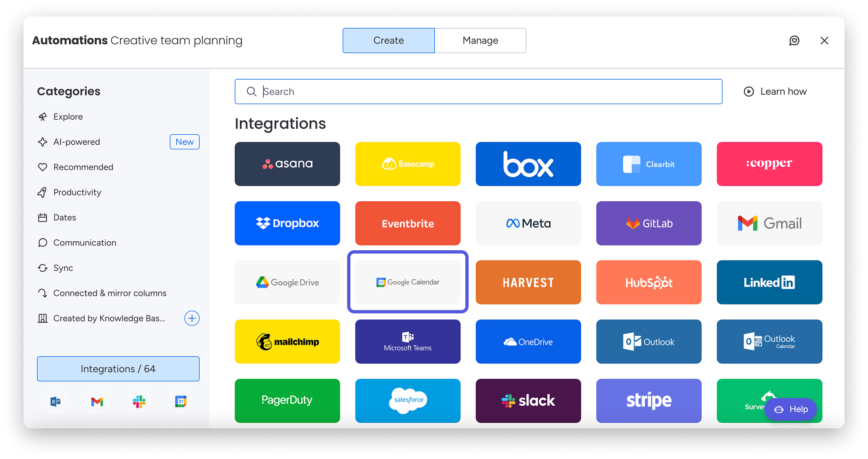This screenshot has width=868, height=459.
Task: Switch to the Manage tab
Action: coord(480,41)
